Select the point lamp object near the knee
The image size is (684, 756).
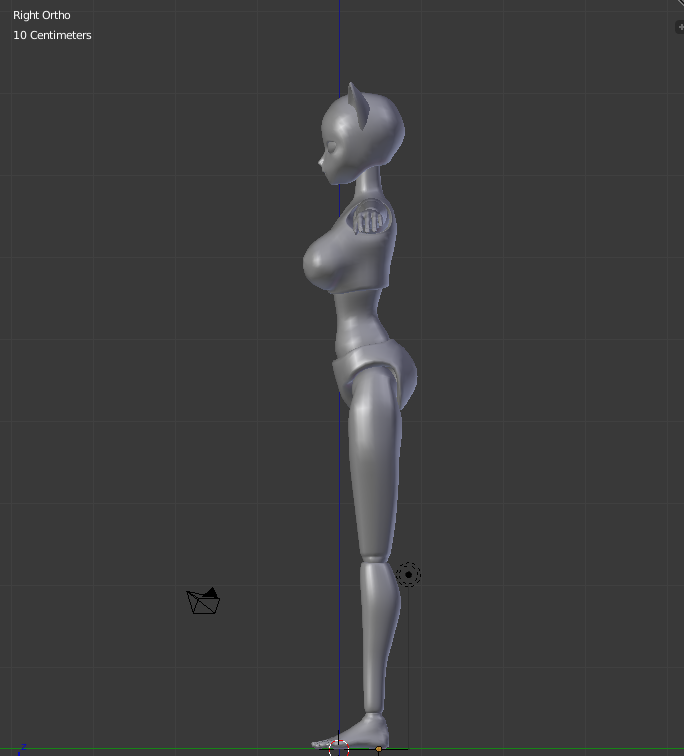(408, 575)
